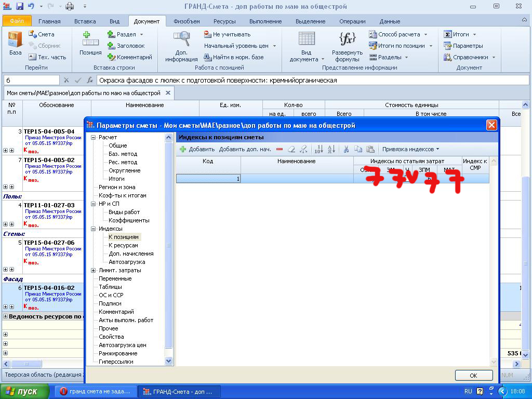Collapse the Индексы tree node
This screenshot has height=399, width=532.
click(94, 229)
